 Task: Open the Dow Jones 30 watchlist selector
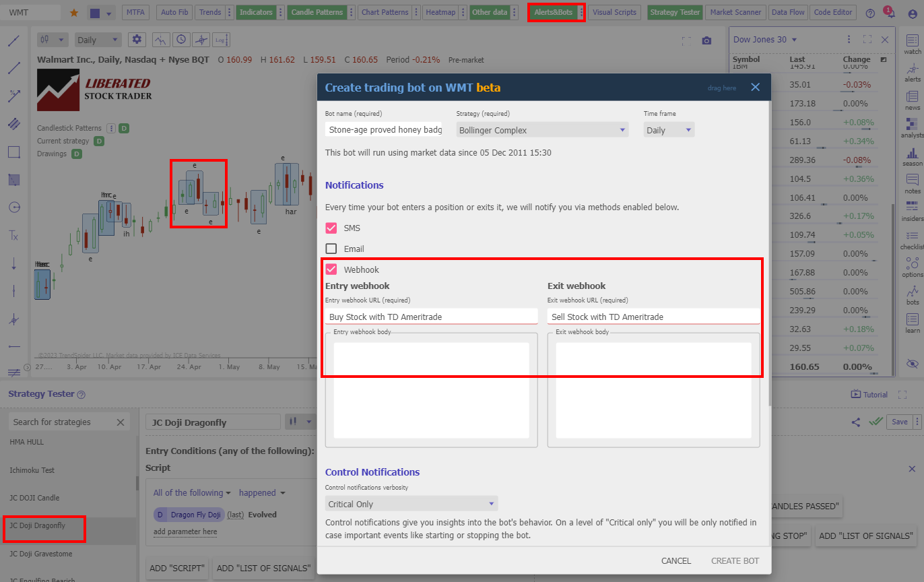click(764, 39)
